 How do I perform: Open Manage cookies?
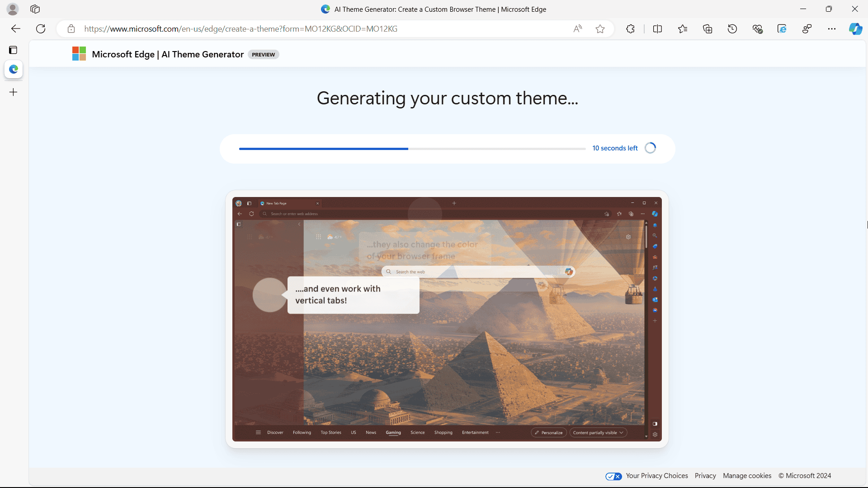click(747, 475)
